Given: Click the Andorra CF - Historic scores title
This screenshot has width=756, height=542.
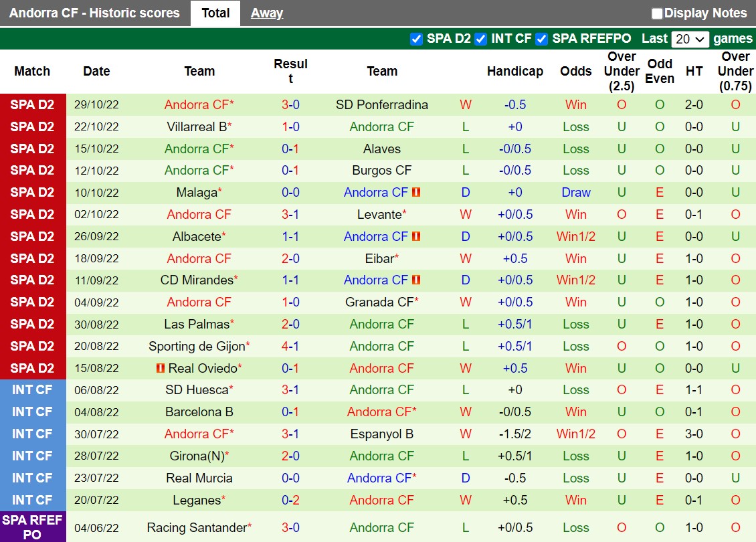Looking at the screenshot, I should coord(94,13).
